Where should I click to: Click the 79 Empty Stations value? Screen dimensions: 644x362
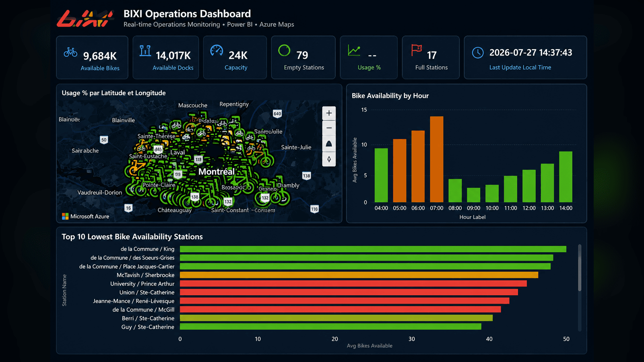tap(302, 55)
